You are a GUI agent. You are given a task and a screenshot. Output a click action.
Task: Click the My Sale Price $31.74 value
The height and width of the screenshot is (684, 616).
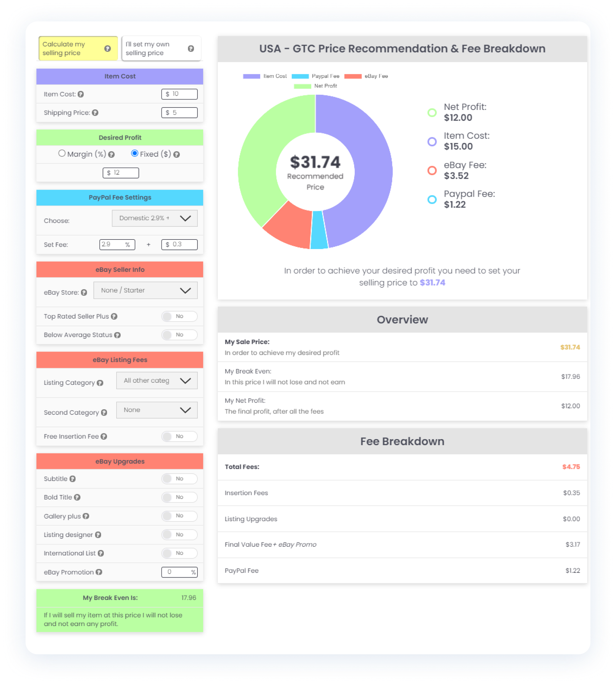570,347
